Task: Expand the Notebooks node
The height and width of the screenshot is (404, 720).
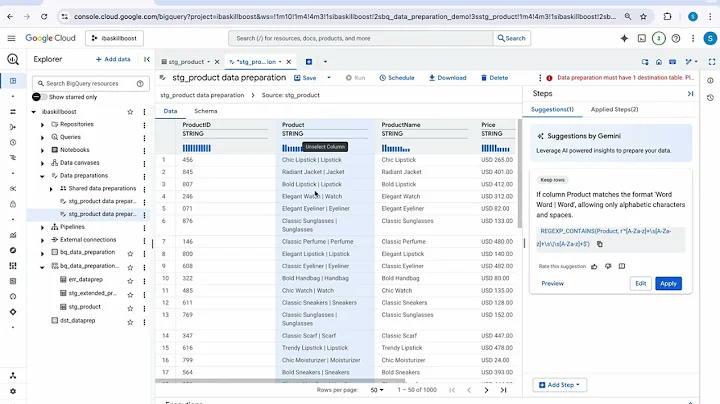Action: pyautogui.click(x=42, y=151)
